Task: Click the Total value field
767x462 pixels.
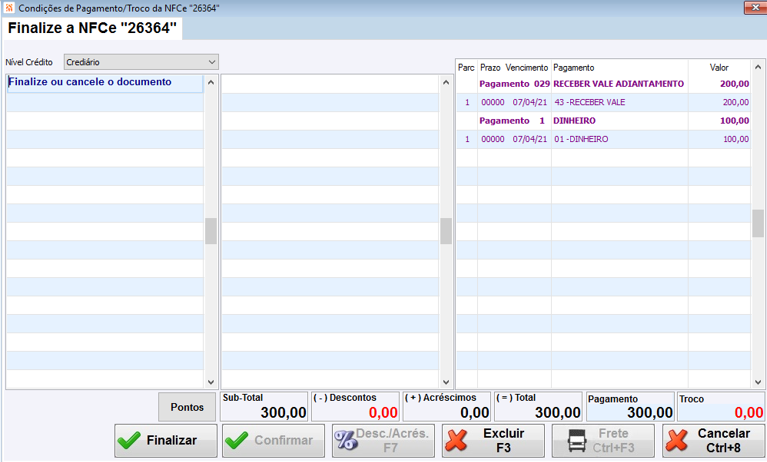Action: tap(539, 406)
